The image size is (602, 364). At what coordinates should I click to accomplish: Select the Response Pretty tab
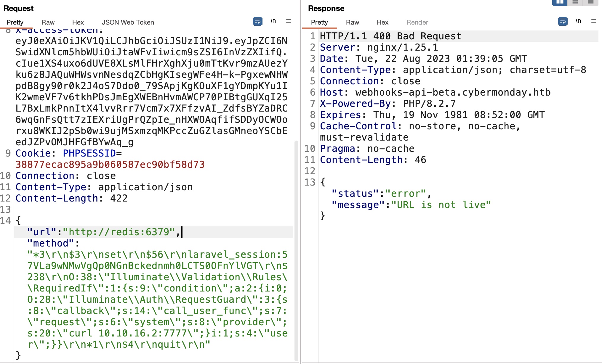click(x=319, y=22)
